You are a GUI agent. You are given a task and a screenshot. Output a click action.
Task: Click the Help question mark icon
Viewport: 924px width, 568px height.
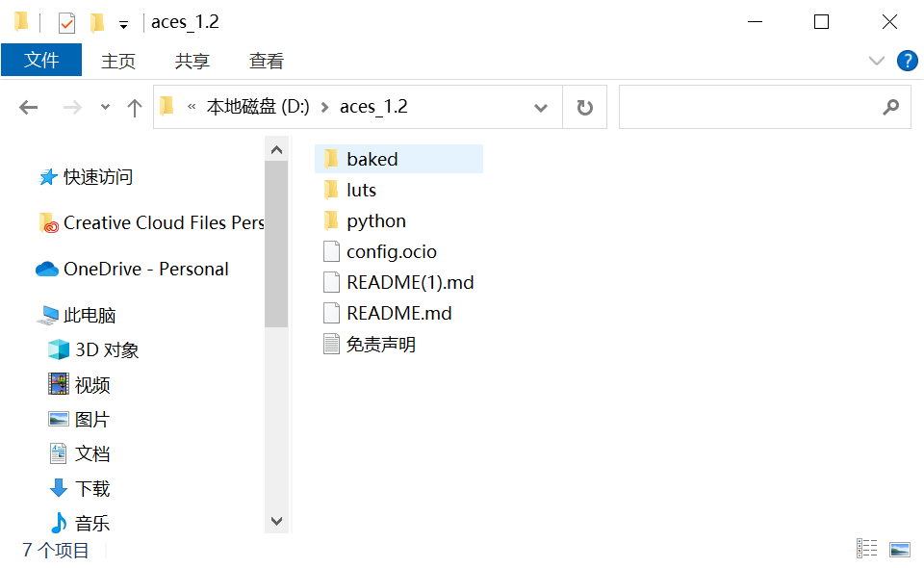click(x=907, y=61)
